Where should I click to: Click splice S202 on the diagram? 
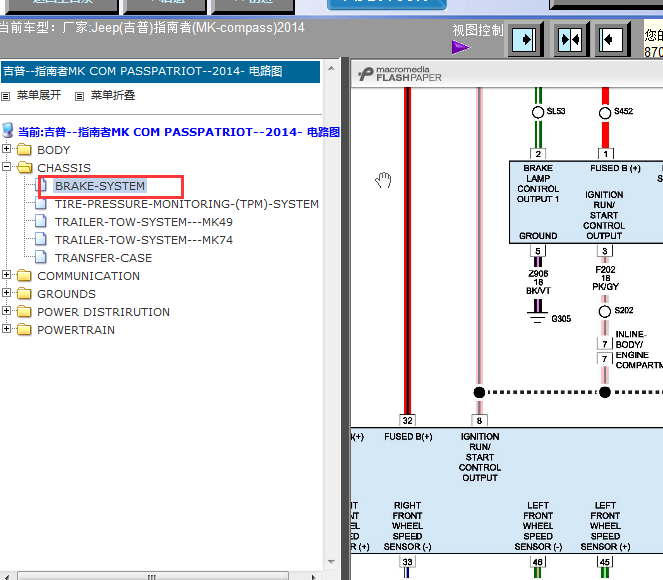click(x=605, y=311)
